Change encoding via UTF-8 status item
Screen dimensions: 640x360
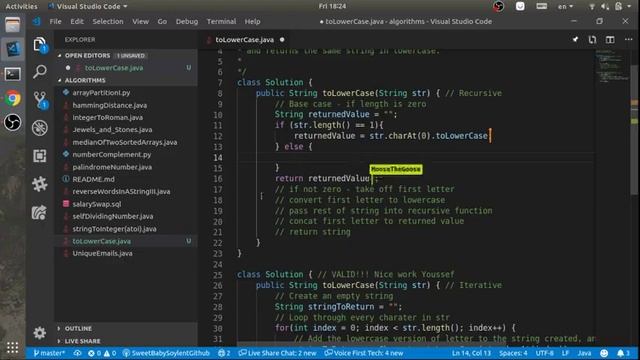coord(544,353)
